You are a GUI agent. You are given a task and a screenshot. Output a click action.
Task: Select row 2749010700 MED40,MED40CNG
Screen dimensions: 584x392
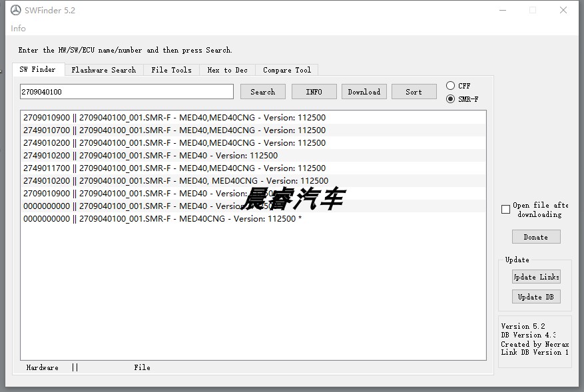253,130
